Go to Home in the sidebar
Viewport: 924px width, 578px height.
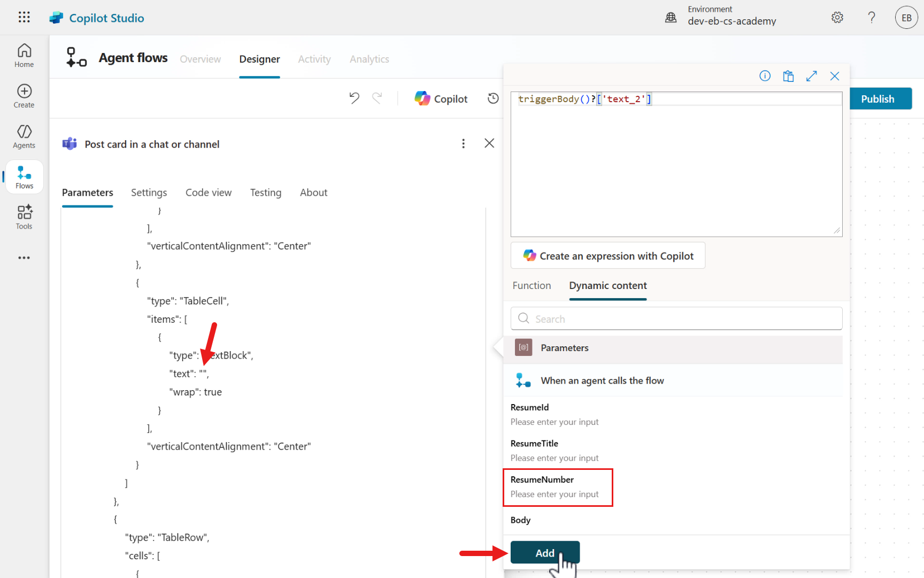coord(24,56)
